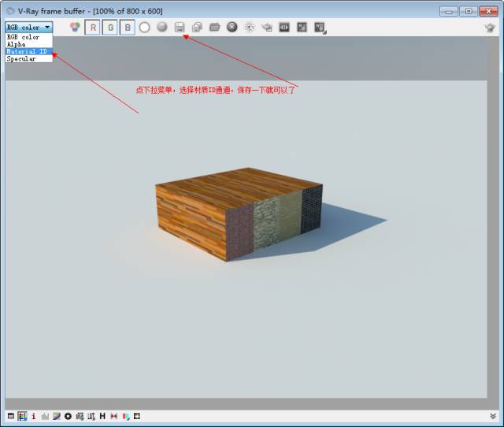Toggle the green channel G button

pos(110,27)
